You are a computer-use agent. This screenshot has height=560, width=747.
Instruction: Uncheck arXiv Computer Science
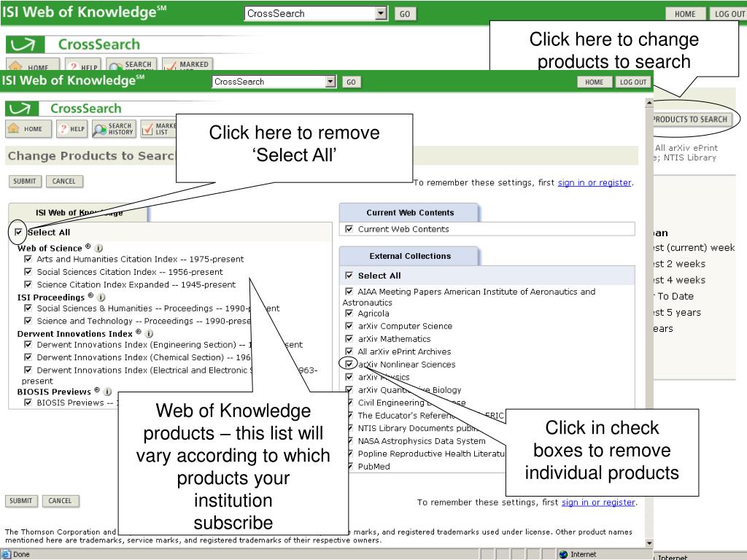click(x=349, y=326)
